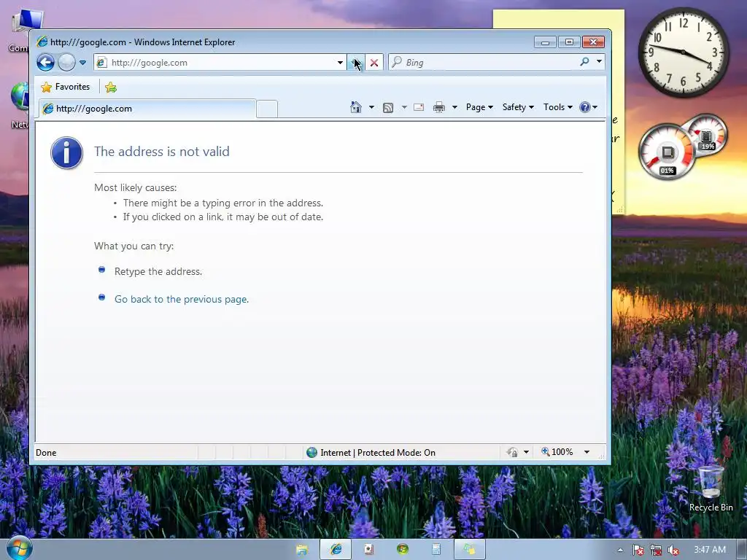Viewport: 747px width, 560px height.
Task: Open Windows Explorer from the taskbar
Action: click(x=302, y=550)
